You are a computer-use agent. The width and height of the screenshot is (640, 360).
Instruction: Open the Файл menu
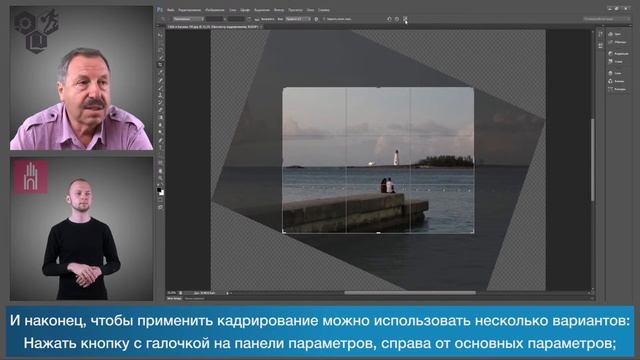(x=171, y=10)
